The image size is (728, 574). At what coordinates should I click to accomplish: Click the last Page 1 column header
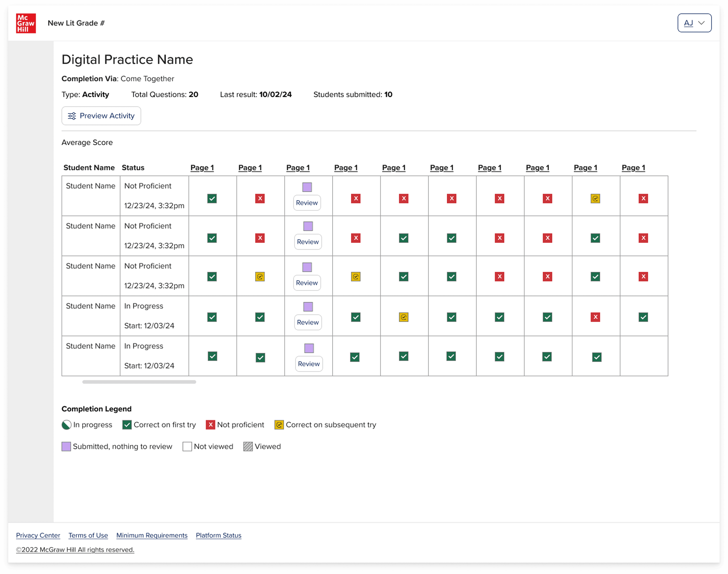coord(633,168)
